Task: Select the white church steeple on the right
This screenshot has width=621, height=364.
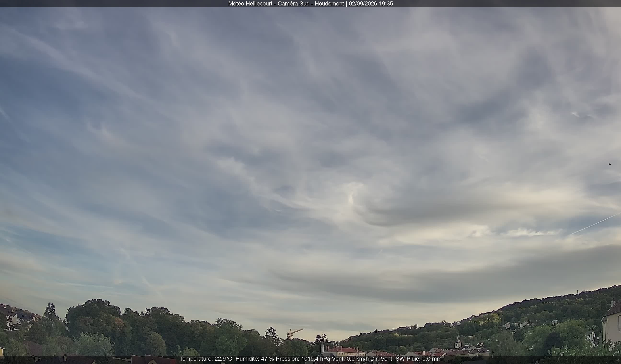Action: click(x=458, y=341)
